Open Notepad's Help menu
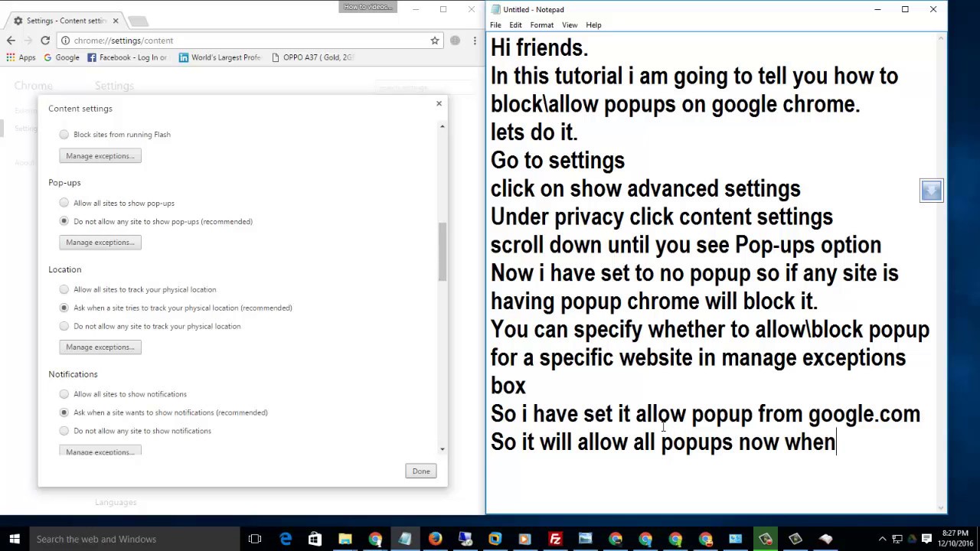 [x=593, y=25]
